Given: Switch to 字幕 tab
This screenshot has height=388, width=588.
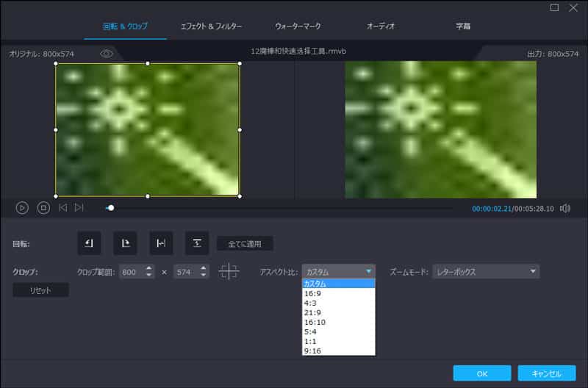Looking at the screenshot, I should (463, 26).
